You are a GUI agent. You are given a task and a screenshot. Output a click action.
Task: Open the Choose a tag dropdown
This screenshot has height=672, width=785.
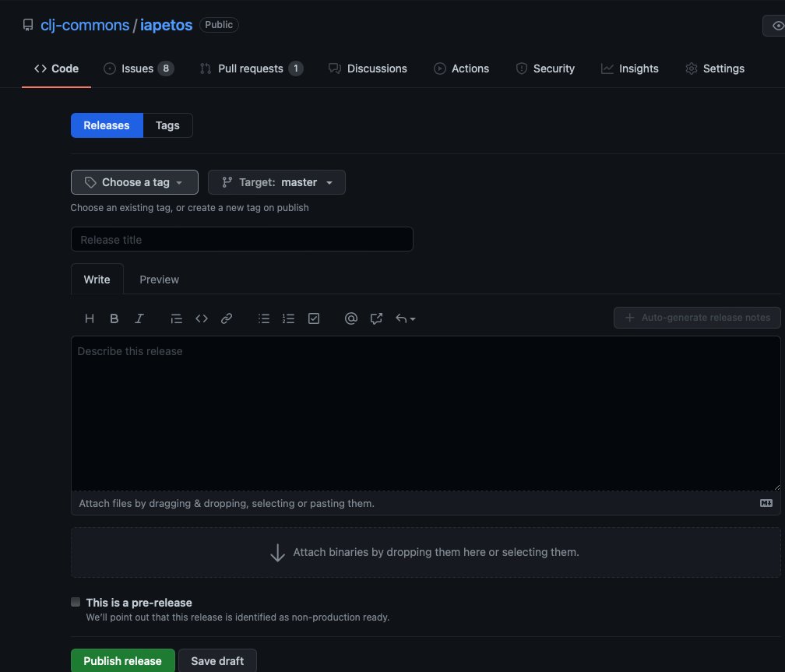pos(135,182)
